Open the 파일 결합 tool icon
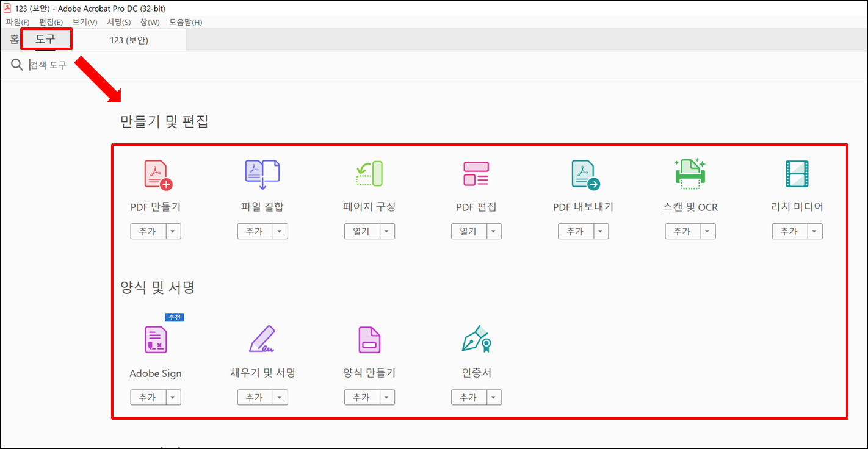Screen dimensions: 868x449 262,174
